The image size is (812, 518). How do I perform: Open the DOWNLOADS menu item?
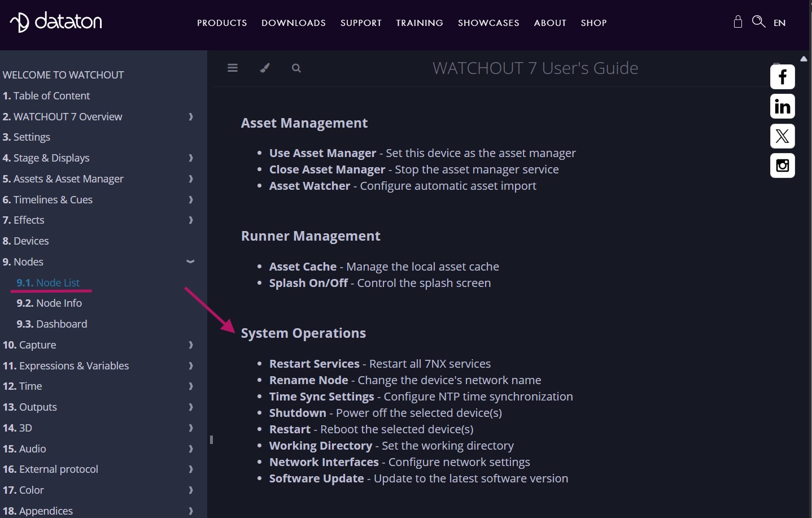[294, 23]
